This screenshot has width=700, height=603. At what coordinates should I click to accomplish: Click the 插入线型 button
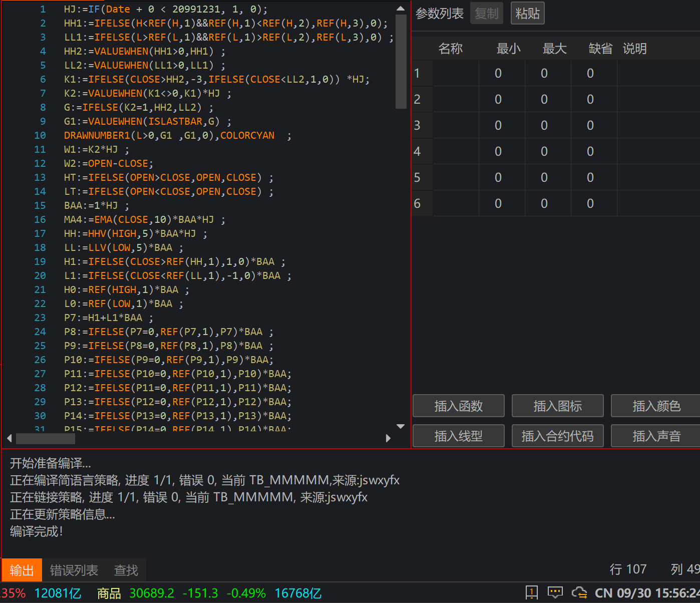[458, 436]
